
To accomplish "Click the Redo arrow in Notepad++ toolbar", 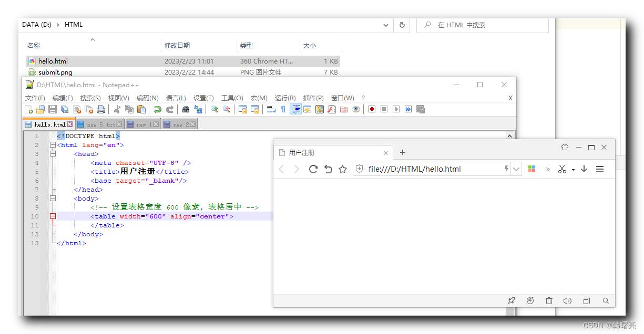I will coord(169,109).
